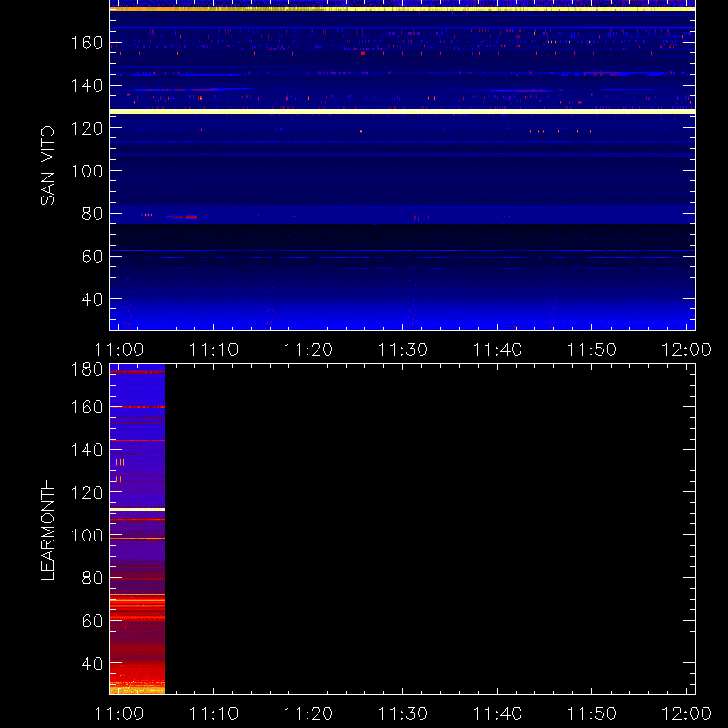
Task: Click the 80 frequency label on Learmonth plot
Action: click(92, 578)
